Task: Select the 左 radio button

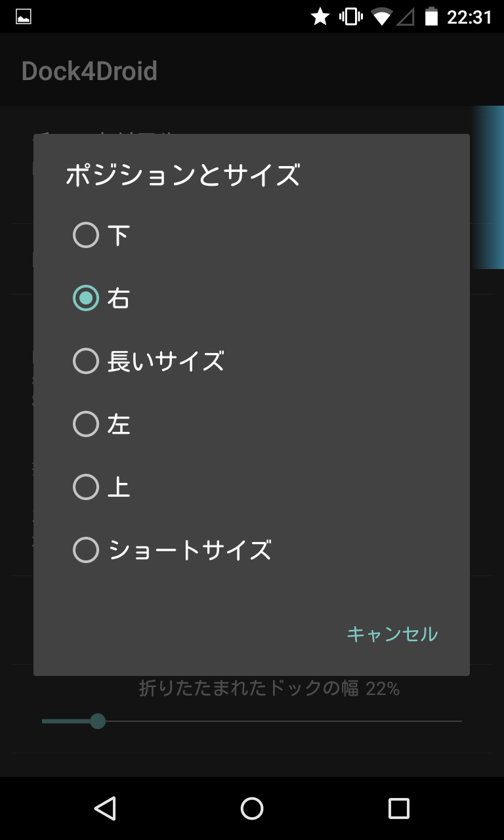Action: 86,424
